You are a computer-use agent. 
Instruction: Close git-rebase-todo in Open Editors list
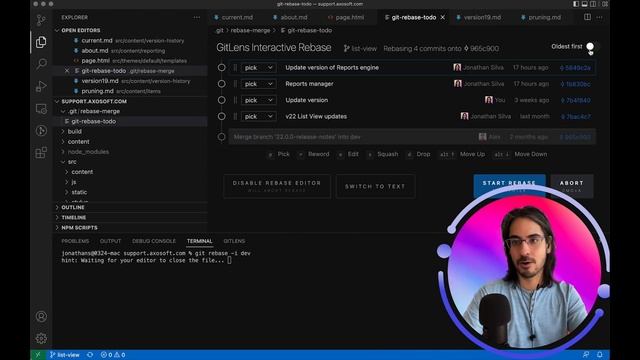tap(67, 71)
